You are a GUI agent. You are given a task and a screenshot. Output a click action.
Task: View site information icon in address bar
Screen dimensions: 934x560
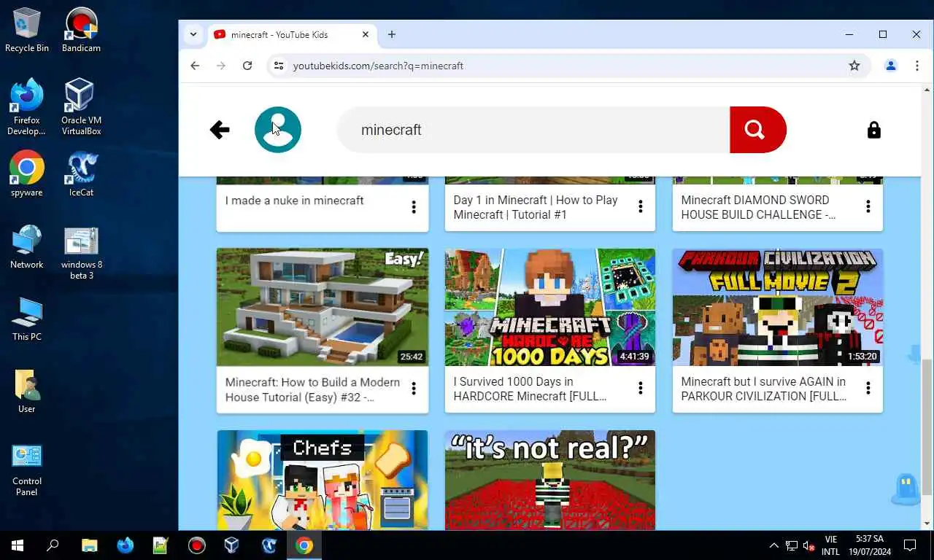tap(278, 66)
